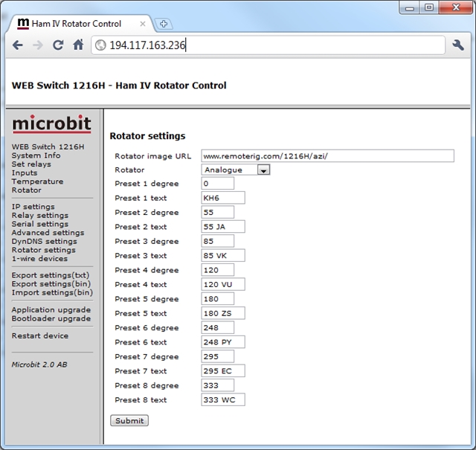Open WEB Switch 1216H sidebar link
This screenshot has height=450, width=476.
pos(48,147)
